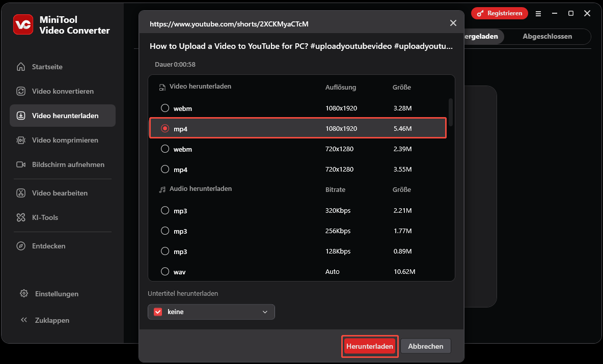Click the Video herunterladen section file icon
The image size is (603, 364).
pyautogui.click(x=162, y=88)
